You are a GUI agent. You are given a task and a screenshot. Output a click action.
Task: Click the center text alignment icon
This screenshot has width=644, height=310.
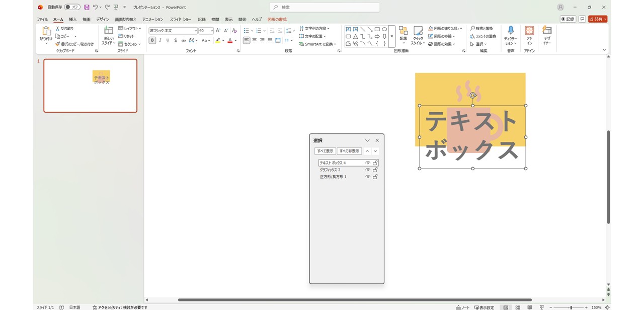pyautogui.click(x=255, y=40)
